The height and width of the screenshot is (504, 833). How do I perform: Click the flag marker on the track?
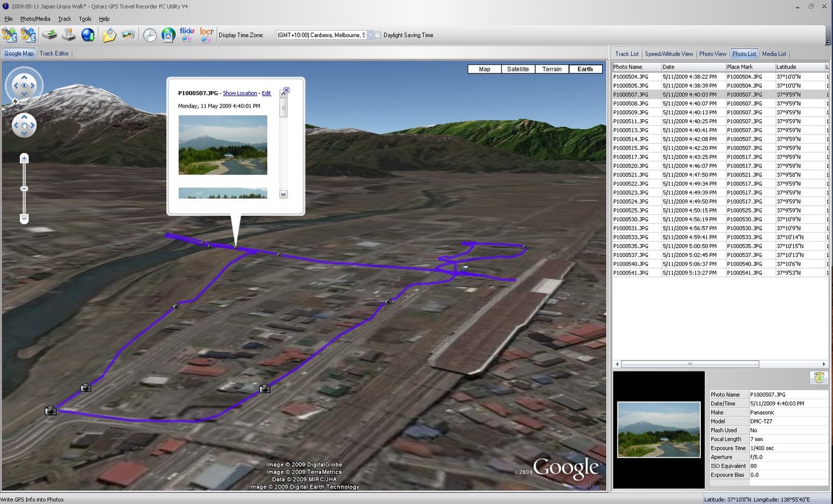click(x=464, y=268)
